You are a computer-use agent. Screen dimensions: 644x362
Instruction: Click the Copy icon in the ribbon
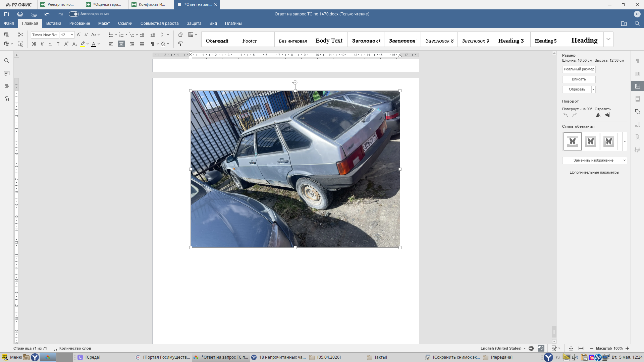click(x=7, y=35)
